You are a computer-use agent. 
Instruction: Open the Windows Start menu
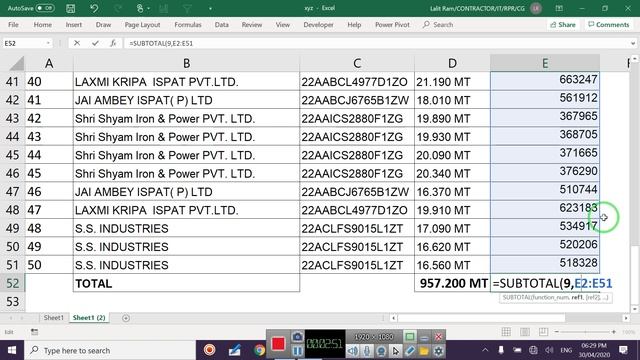[x=12, y=350]
